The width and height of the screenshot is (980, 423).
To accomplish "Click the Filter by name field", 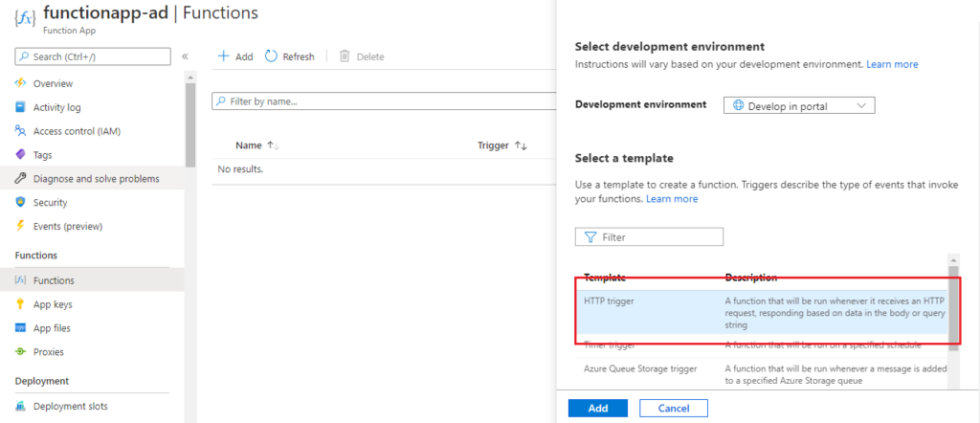I will tap(383, 101).
